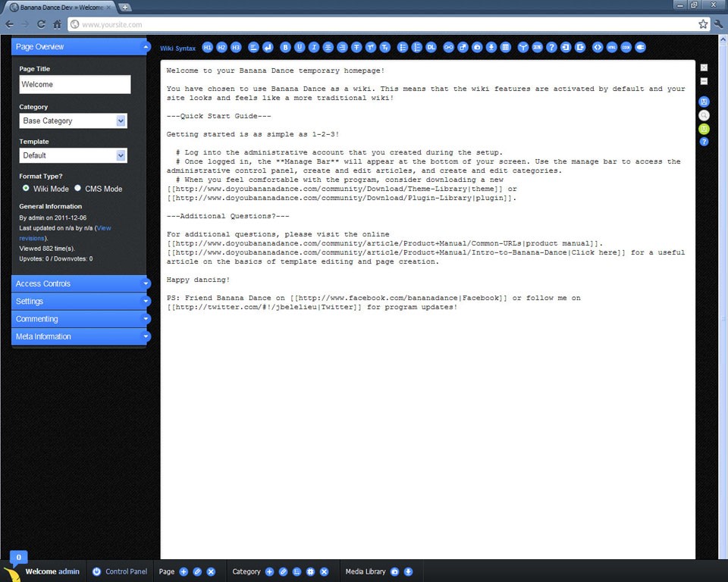Screen dimensions: 728x582
Task: Insert a download link with arrow icon
Action: 491,47
